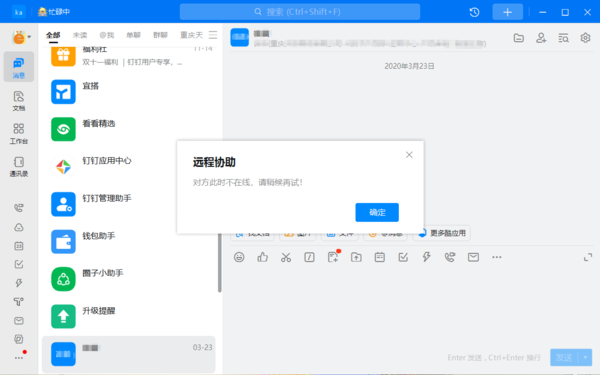Open Contacts in the left sidebar

coord(19,166)
